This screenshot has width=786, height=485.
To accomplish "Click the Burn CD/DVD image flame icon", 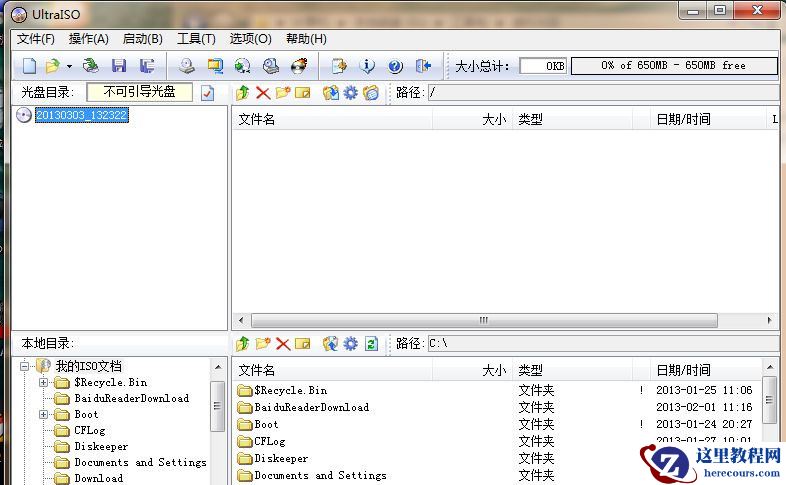I will [299, 66].
